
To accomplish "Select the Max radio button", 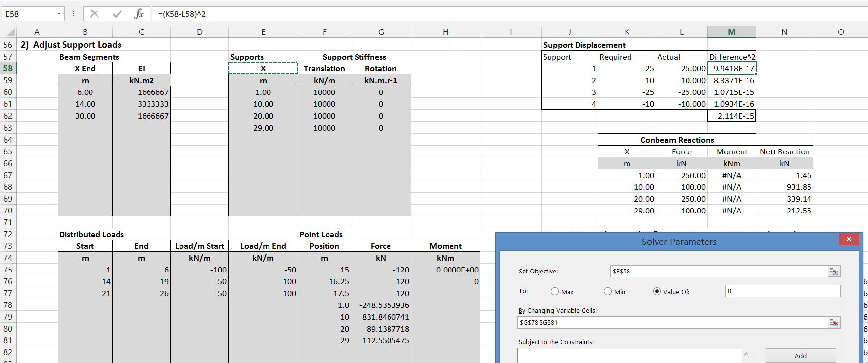I will pos(555,291).
